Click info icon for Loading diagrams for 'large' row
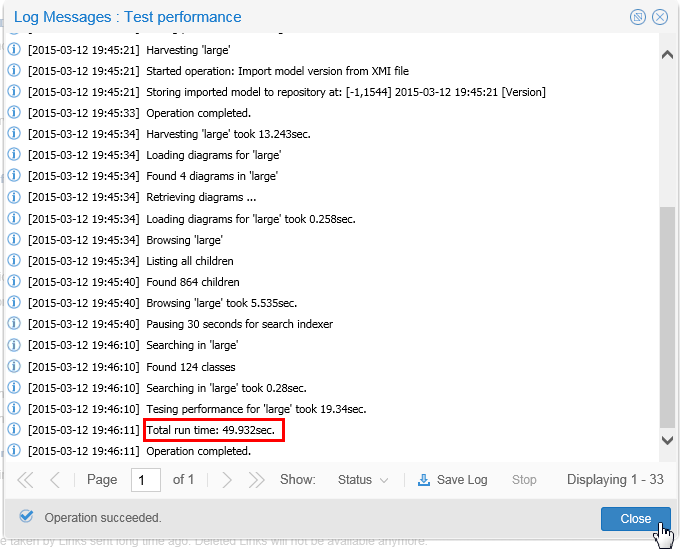This screenshot has width=686, height=552. 14,154
